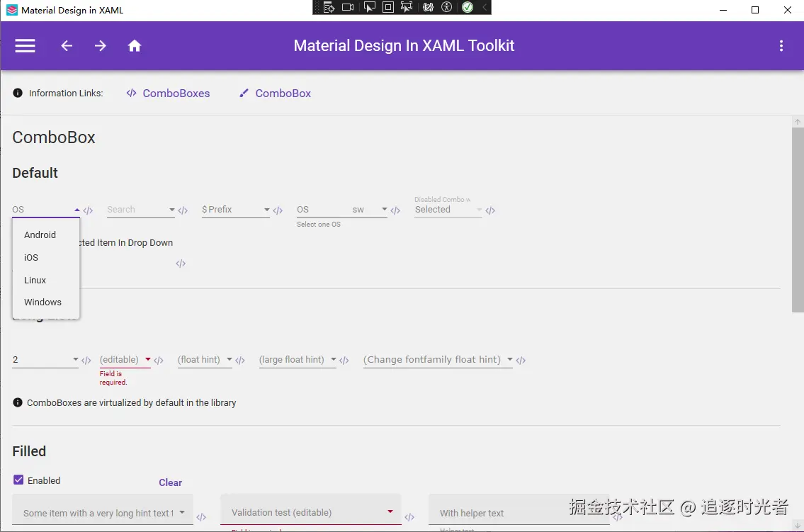Click the scrollbar down arrow
Screen dimensions: 804x532
pos(798,525)
